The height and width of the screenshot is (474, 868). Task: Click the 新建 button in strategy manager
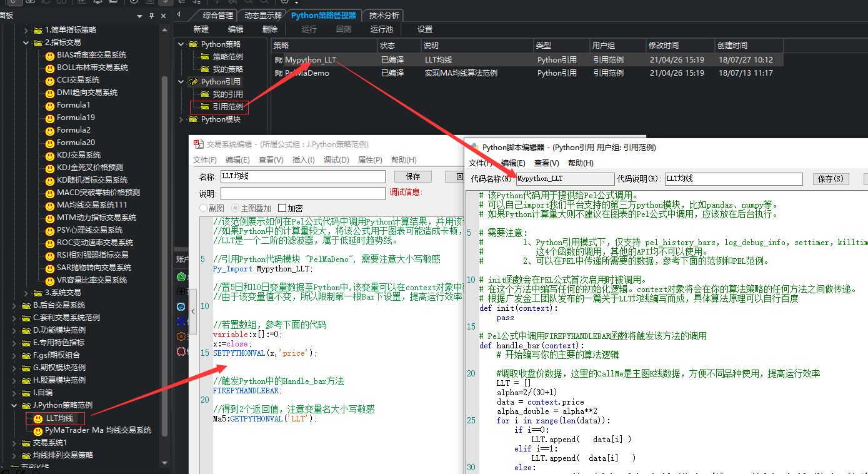pyautogui.click(x=201, y=29)
